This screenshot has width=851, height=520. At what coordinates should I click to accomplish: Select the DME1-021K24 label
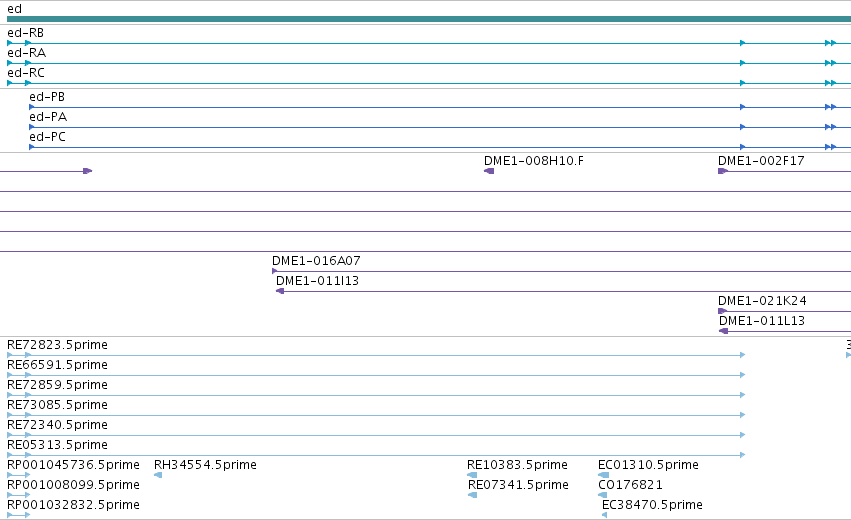click(762, 301)
